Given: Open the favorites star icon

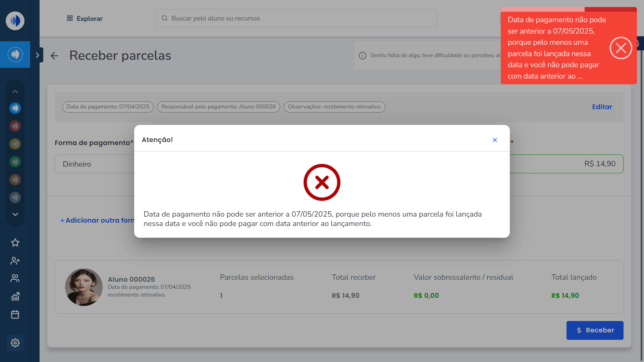Looking at the screenshot, I should pos(15,242).
